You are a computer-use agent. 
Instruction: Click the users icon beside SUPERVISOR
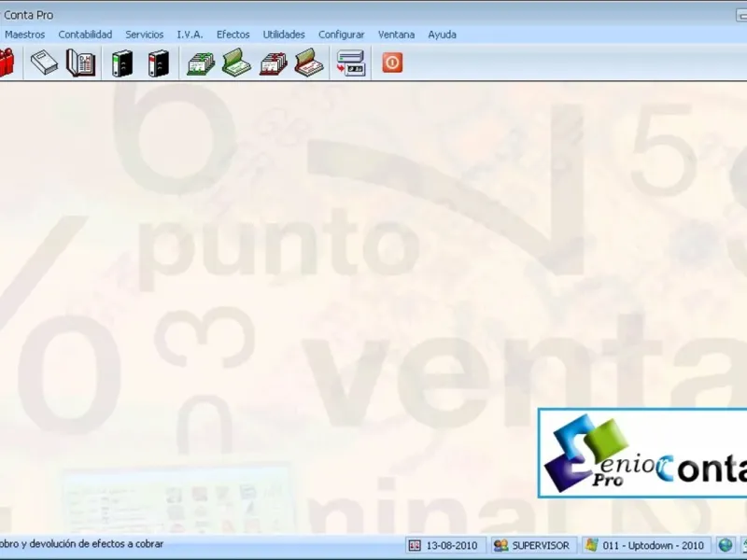click(500, 545)
